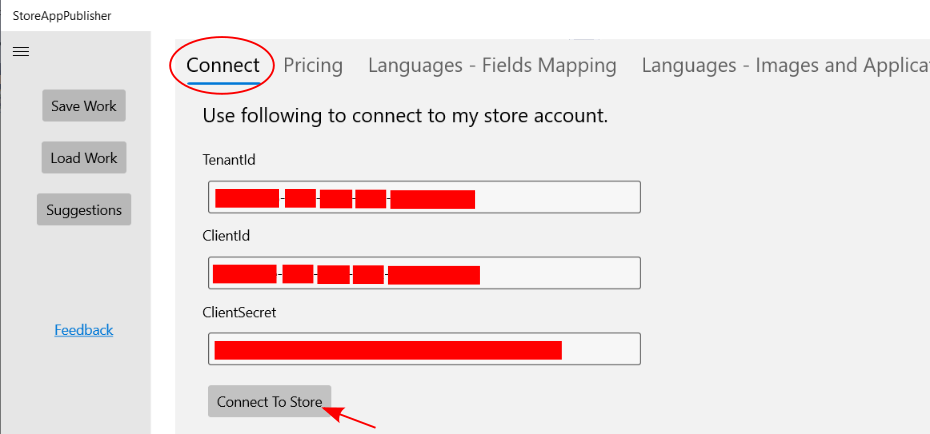Image resolution: width=930 pixels, height=434 pixels.
Task: Open the Suggestions panel
Action: click(84, 210)
